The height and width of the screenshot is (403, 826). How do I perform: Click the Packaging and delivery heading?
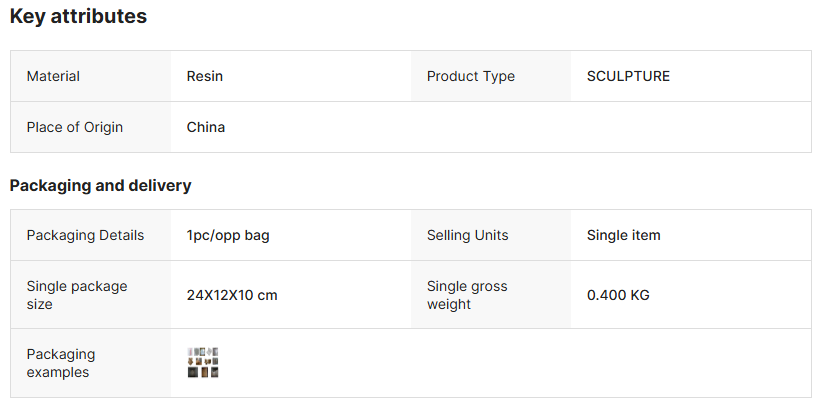coord(100,185)
